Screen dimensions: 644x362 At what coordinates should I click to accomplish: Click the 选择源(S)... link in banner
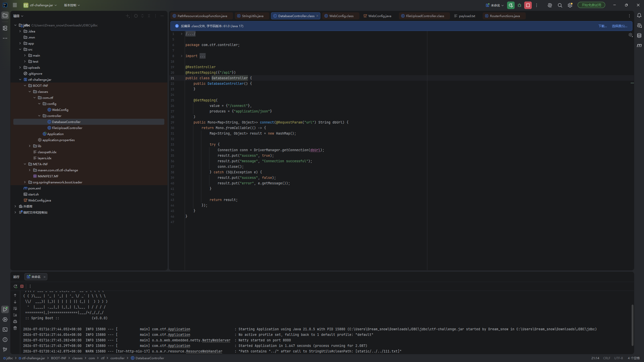point(620,26)
